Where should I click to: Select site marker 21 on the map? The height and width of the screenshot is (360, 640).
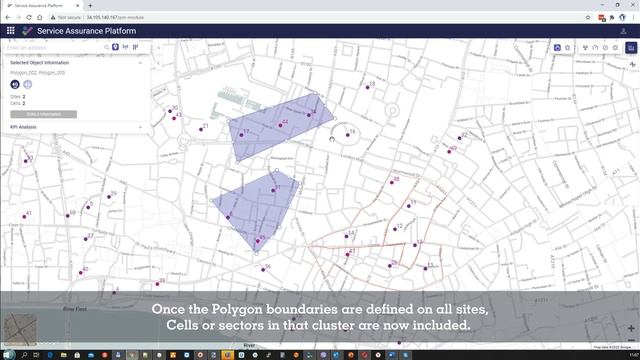[201, 129]
